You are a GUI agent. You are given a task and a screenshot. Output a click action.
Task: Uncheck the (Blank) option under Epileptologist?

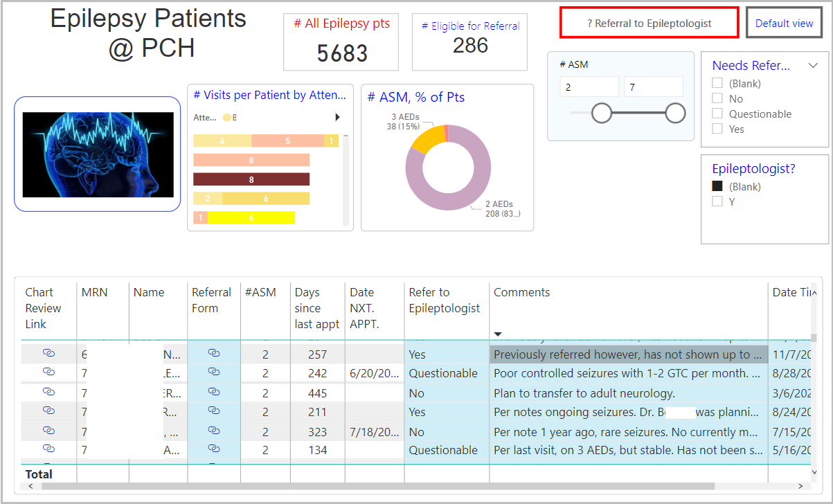click(x=717, y=186)
